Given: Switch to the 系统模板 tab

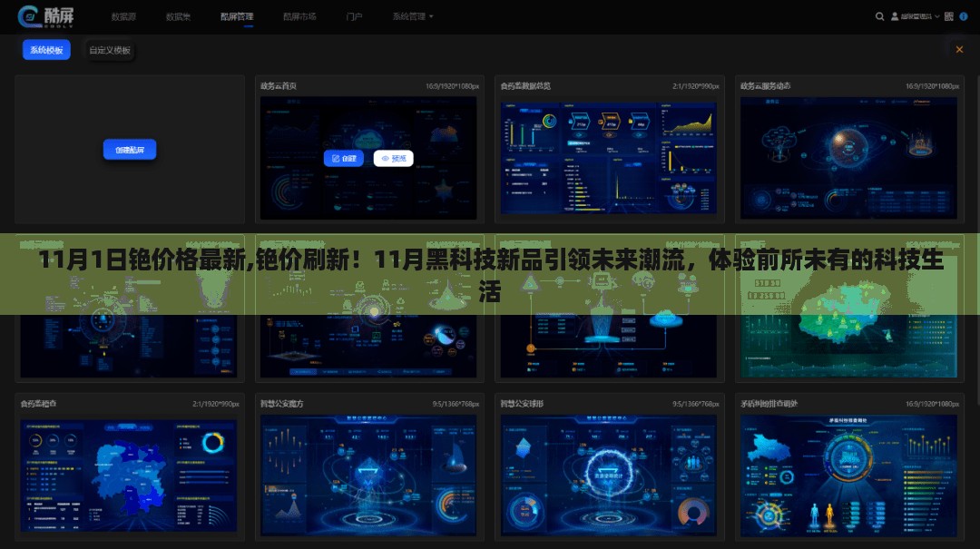Looking at the screenshot, I should coord(46,50).
